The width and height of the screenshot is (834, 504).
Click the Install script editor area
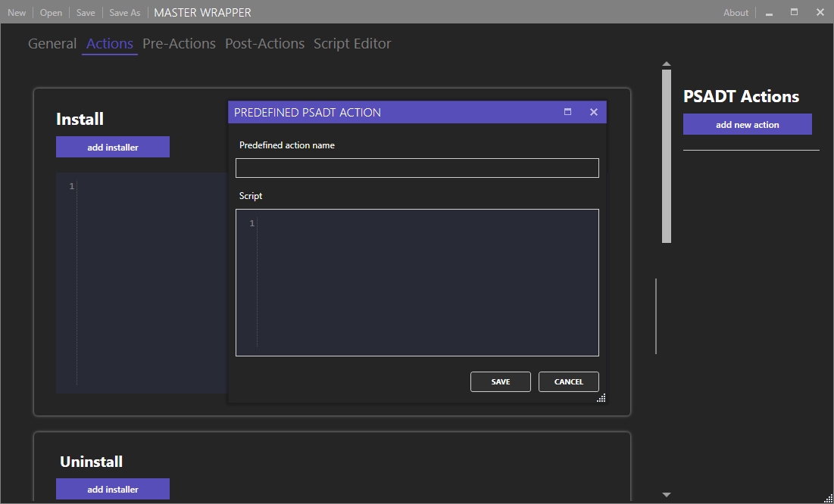(x=142, y=283)
